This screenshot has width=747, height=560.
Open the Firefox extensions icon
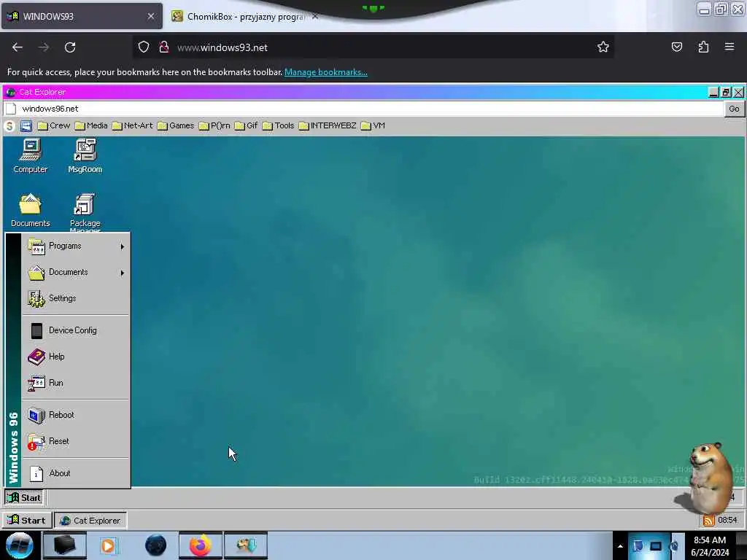703,47
